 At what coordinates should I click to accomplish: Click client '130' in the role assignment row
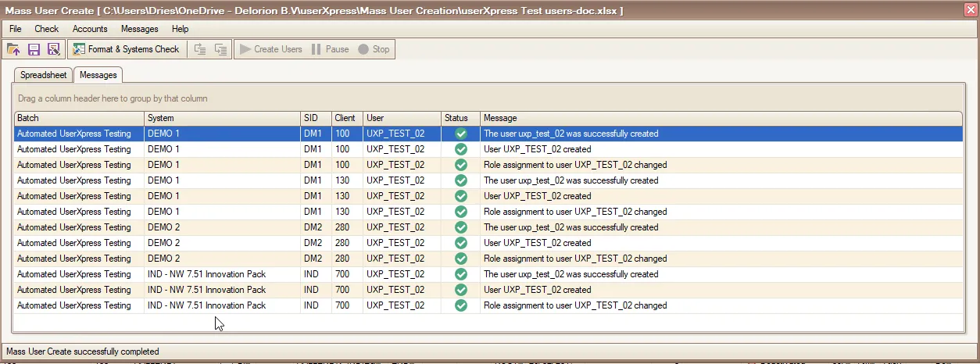tap(342, 212)
